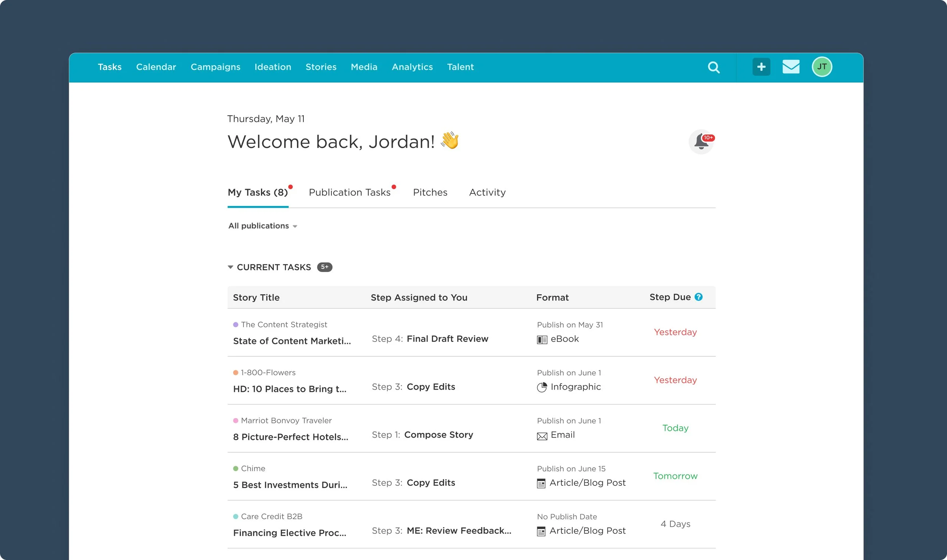
Task: Click the Infographic pie chart icon
Action: pos(542,387)
